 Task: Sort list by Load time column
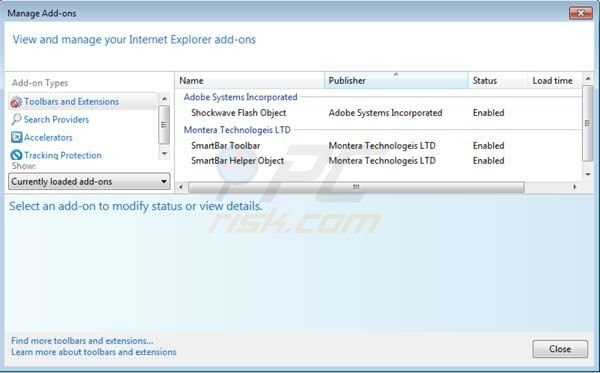553,80
